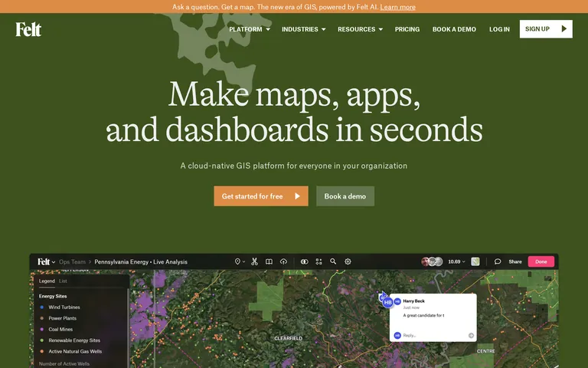This screenshot has height=368, width=588.
Task: Click the Renewable Energy Sites green swatch
Action: [x=41, y=340]
